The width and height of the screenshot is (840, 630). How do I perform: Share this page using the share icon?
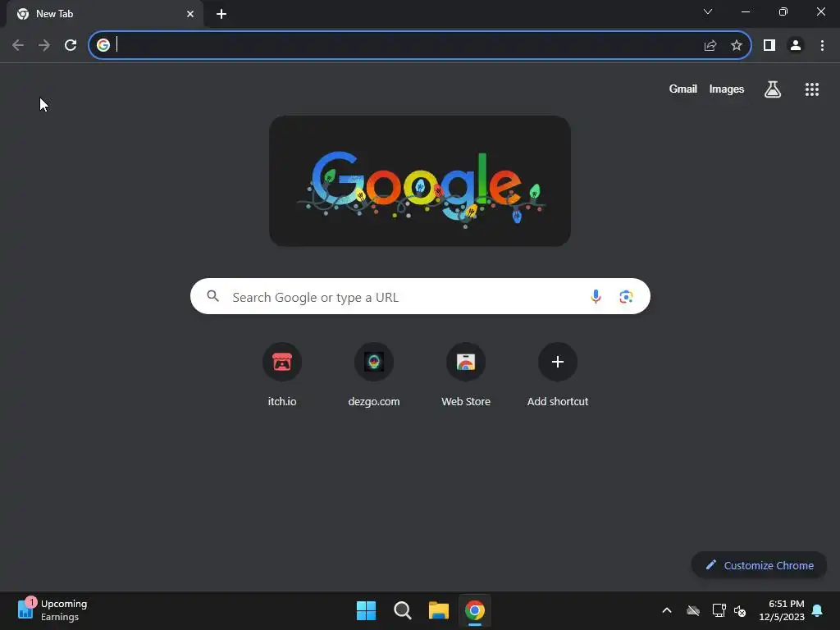pos(710,46)
